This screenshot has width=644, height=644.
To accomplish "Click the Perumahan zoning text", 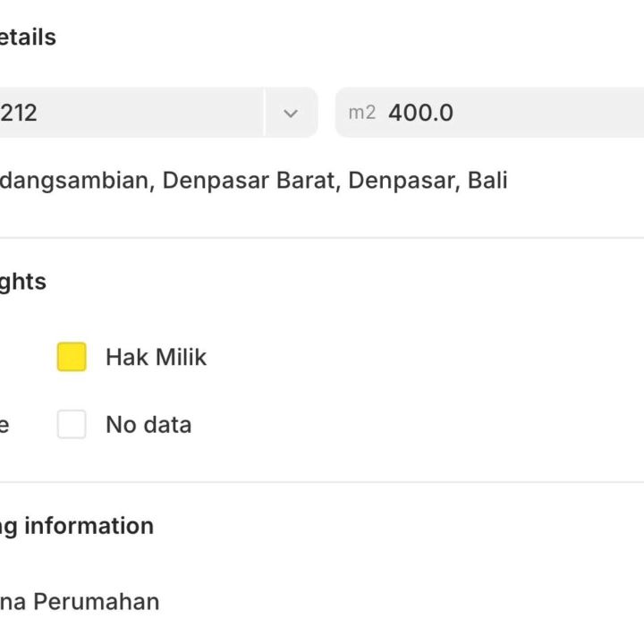I will (x=96, y=602).
